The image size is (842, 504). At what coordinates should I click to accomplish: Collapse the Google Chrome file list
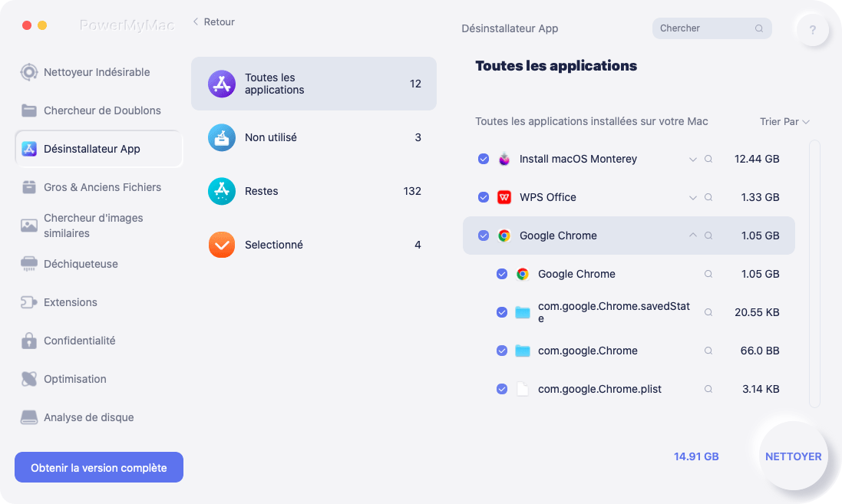tap(693, 236)
